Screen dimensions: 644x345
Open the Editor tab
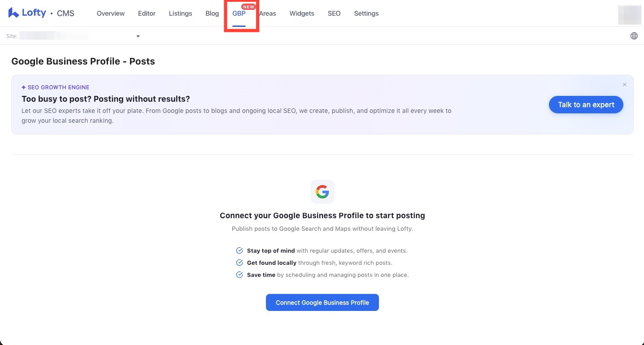point(147,13)
